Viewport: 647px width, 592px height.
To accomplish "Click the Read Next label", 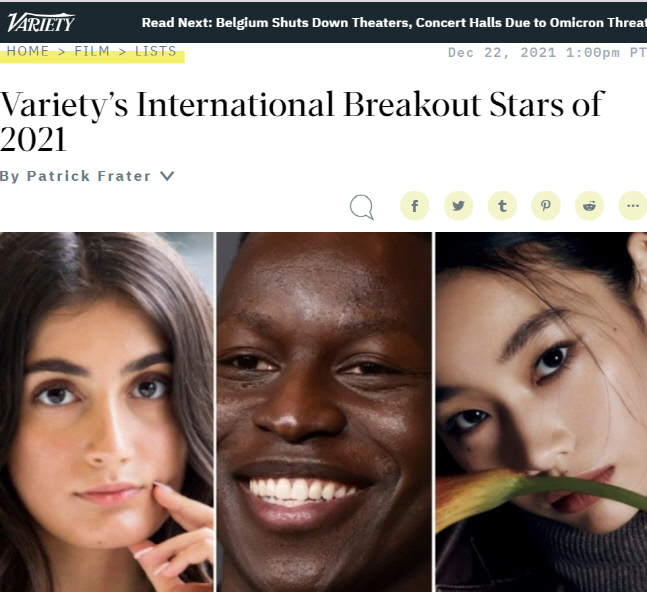I will [177, 23].
